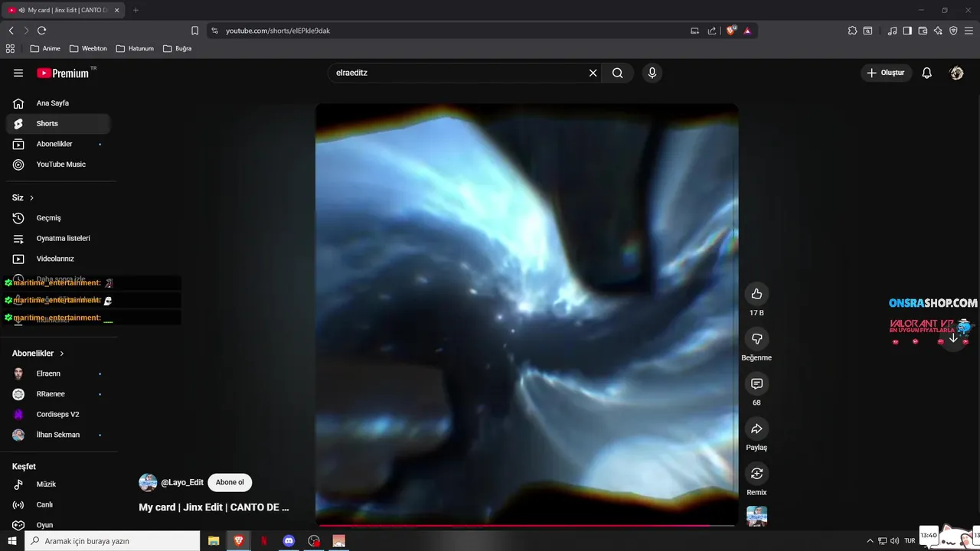Share the short via Paylaş

click(756, 429)
